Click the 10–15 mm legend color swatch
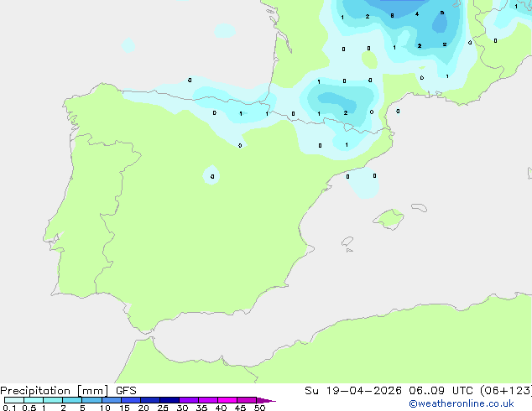532x411 pixels. 112,400
